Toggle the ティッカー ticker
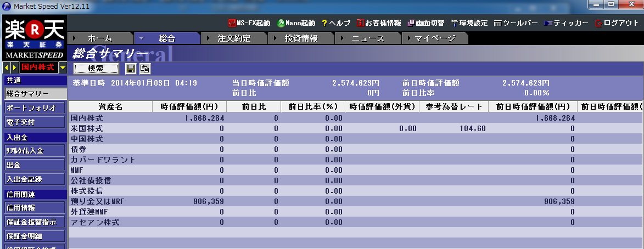644x249 pixels. [x=567, y=23]
